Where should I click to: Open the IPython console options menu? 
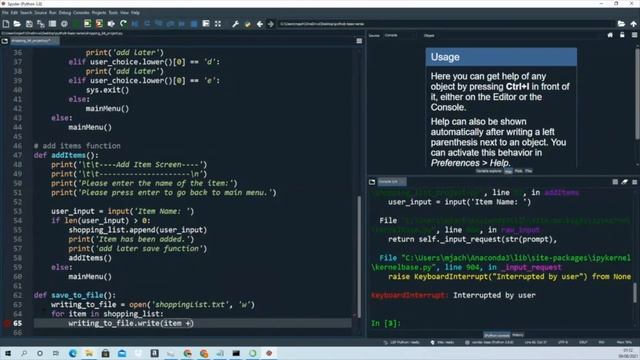[x=634, y=182]
